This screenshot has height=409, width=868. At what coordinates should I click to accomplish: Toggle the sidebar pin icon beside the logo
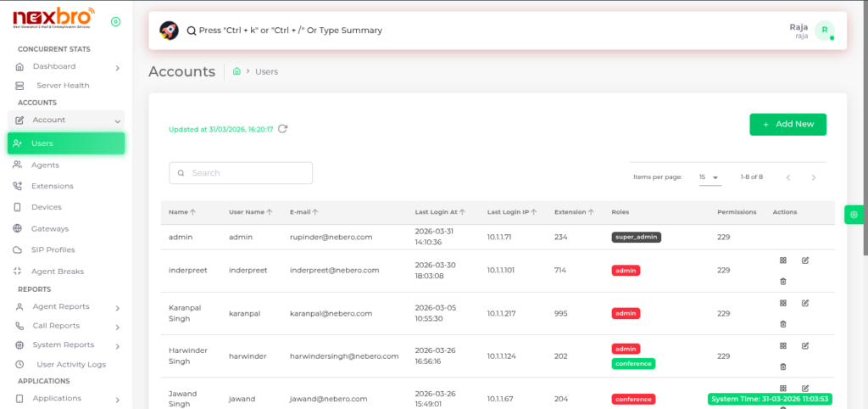click(x=115, y=21)
